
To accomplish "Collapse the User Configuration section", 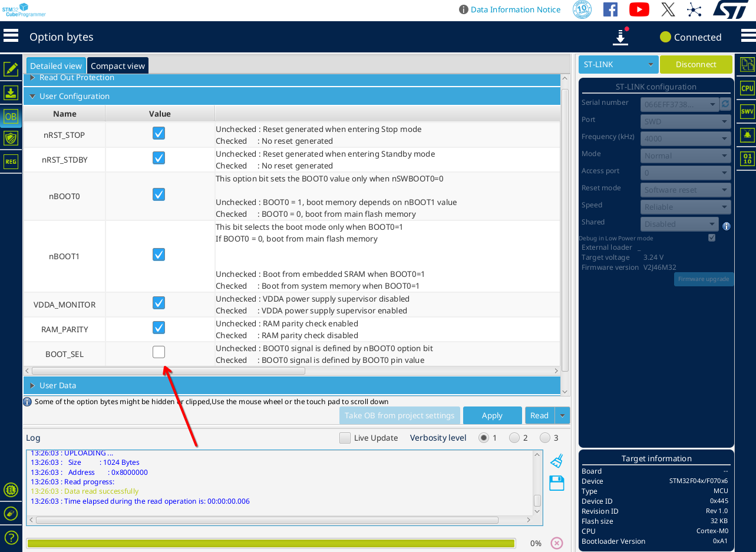I will point(32,96).
